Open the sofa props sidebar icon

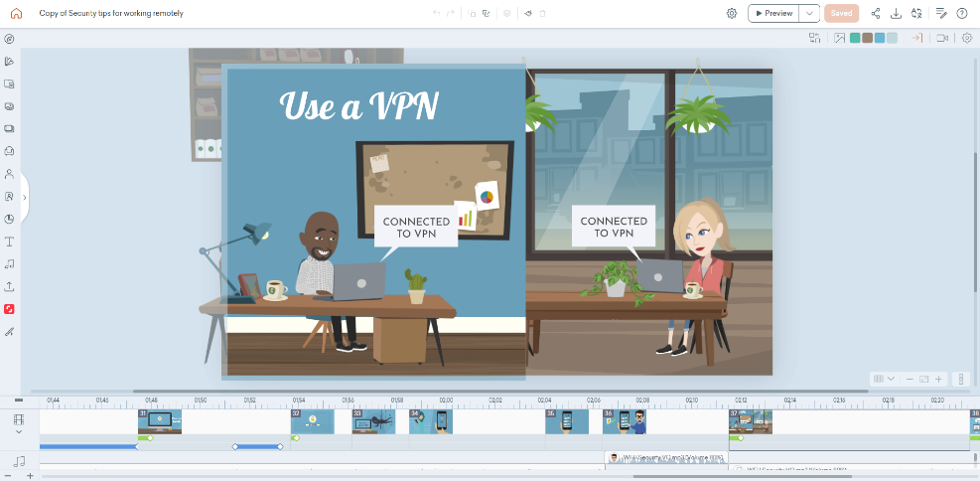(x=9, y=151)
